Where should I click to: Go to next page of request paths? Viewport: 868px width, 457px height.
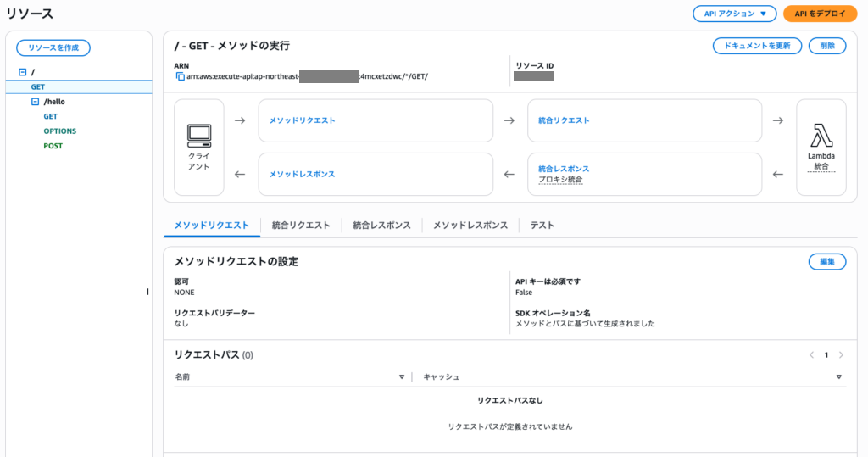[x=841, y=355]
